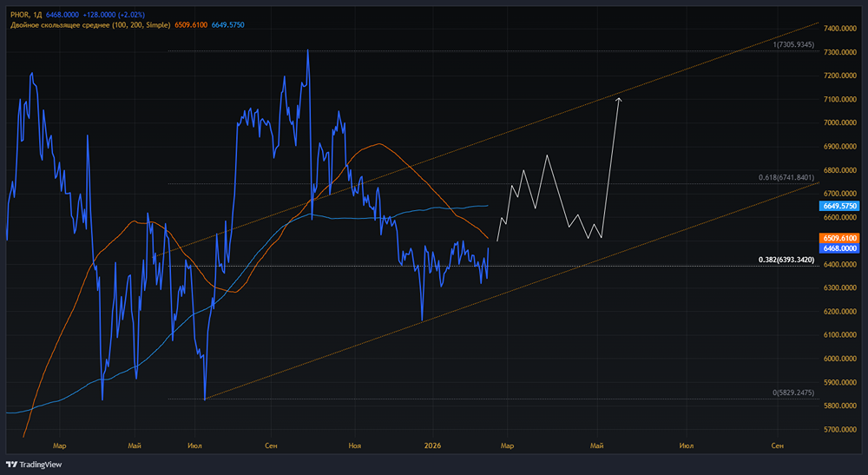The width and height of the screenshot is (868, 475).
Task: Click the last price 6468.0000 in the header
Action: [x=62, y=15]
